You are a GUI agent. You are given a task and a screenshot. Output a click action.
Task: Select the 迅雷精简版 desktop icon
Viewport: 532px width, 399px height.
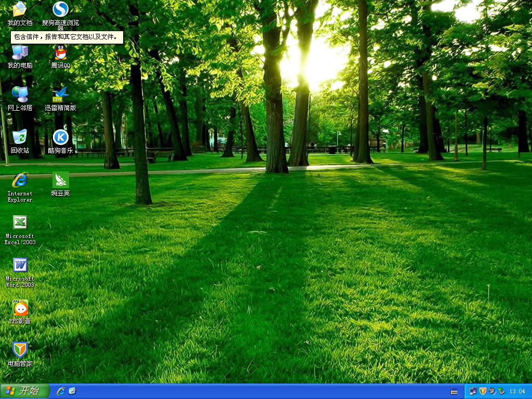(61, 95)
